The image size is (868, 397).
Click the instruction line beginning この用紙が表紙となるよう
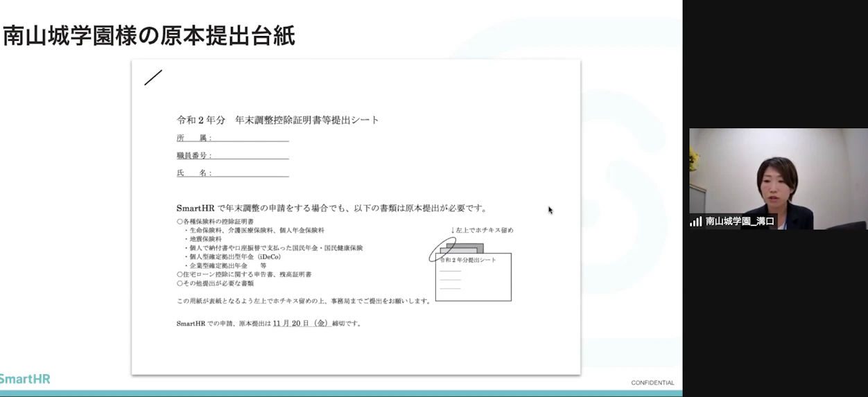pyautogui.click(x=304, y=301)
